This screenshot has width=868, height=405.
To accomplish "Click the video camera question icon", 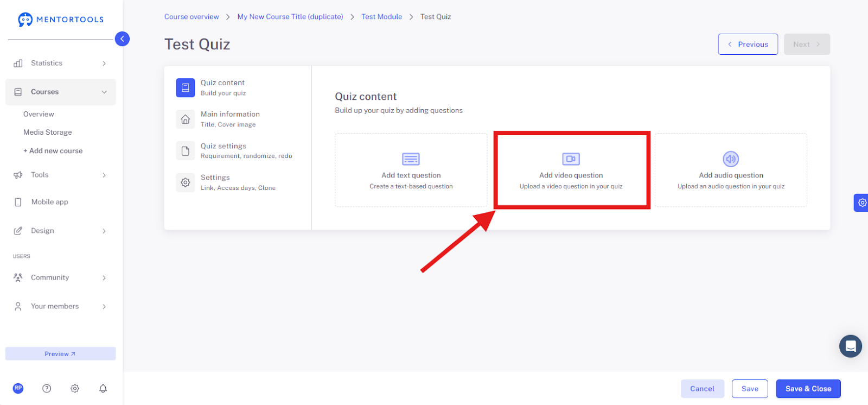I will (x=571, y=159).
